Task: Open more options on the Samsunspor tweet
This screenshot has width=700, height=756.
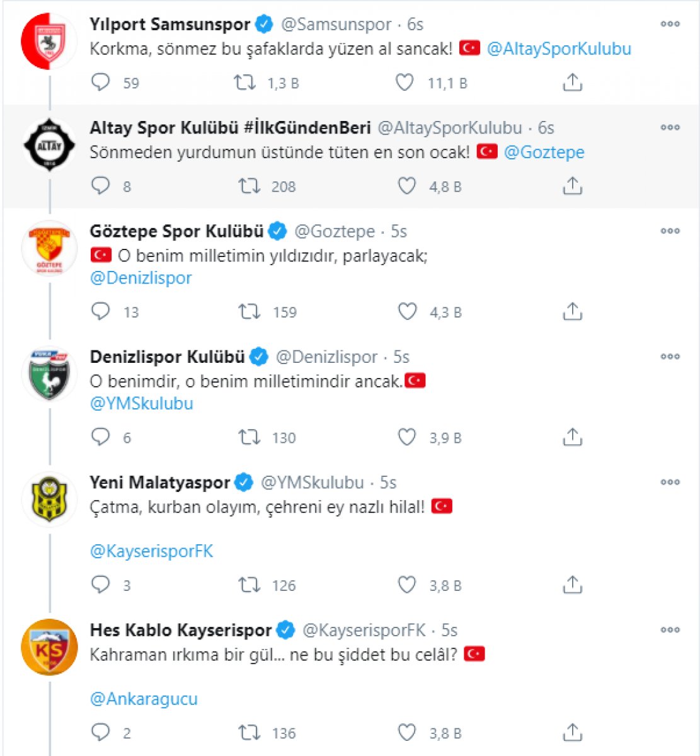Action: pyautogui.click(x=670, y=24)
